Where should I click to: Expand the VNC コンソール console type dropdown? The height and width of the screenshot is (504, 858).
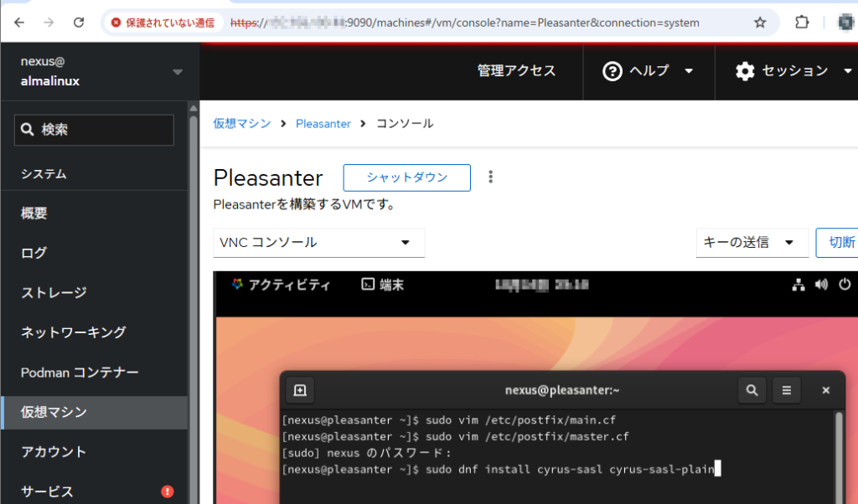click(318, 243)
